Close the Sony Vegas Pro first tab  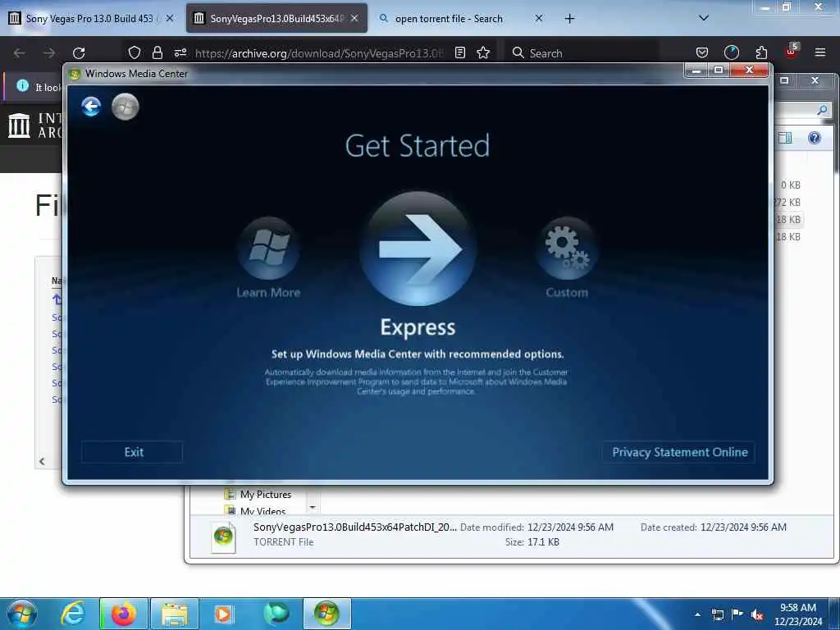click(x=170, y=19)
